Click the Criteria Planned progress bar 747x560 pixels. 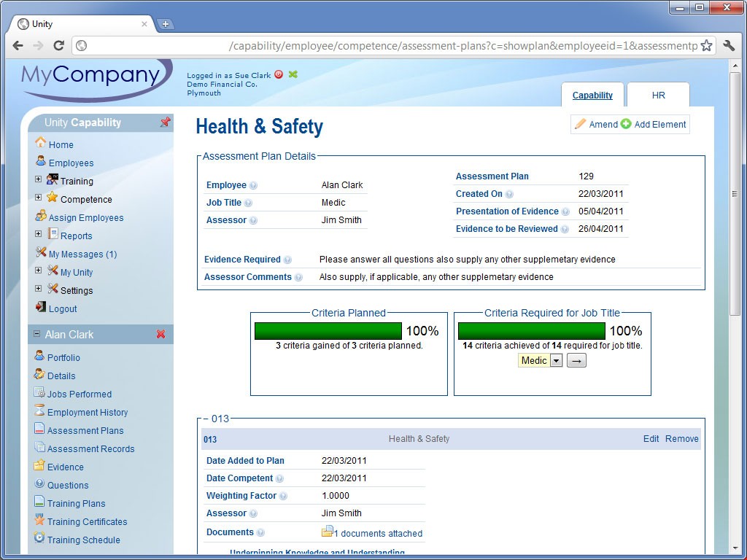click(x=328, y=331)
